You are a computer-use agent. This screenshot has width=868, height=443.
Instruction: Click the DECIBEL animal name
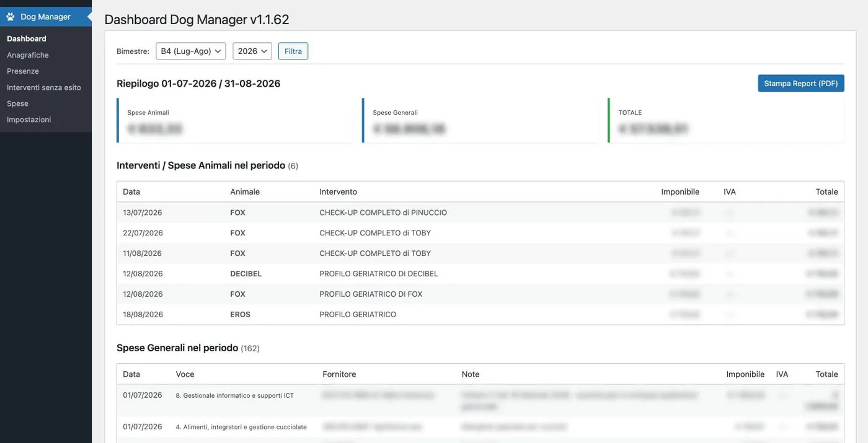246,274
